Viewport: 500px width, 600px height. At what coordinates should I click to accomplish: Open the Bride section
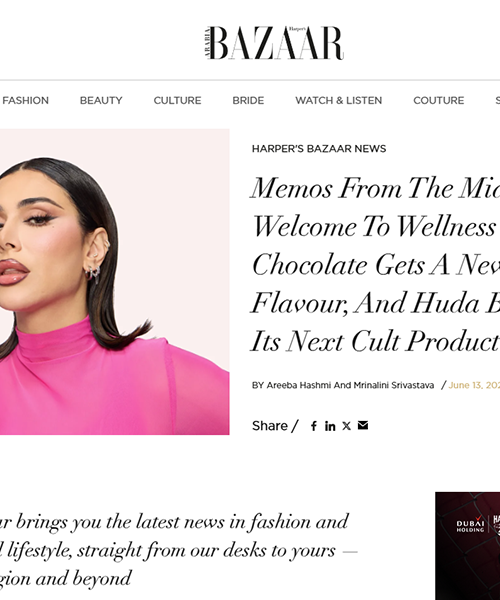point(248,100)
